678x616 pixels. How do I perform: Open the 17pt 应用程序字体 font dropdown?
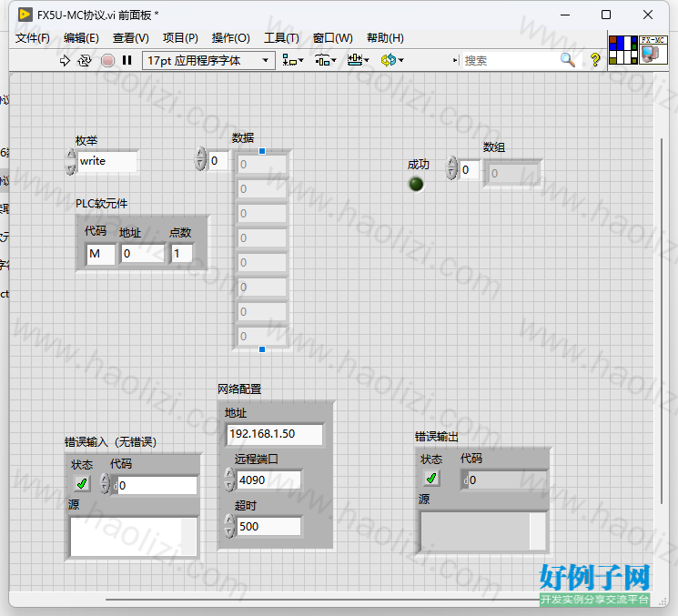208,61
